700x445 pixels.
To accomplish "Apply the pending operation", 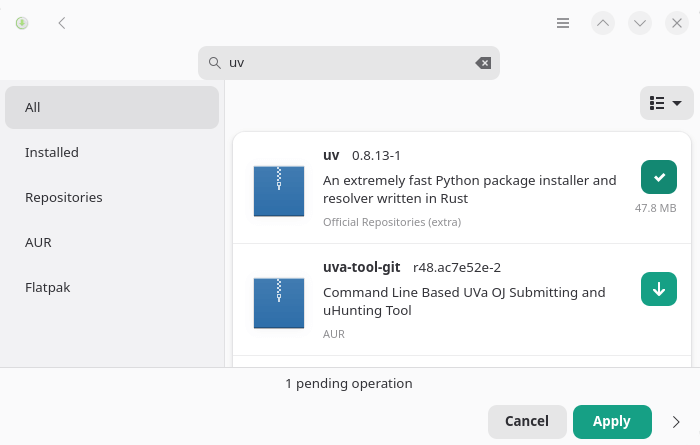I will click(x=611, y=422).
